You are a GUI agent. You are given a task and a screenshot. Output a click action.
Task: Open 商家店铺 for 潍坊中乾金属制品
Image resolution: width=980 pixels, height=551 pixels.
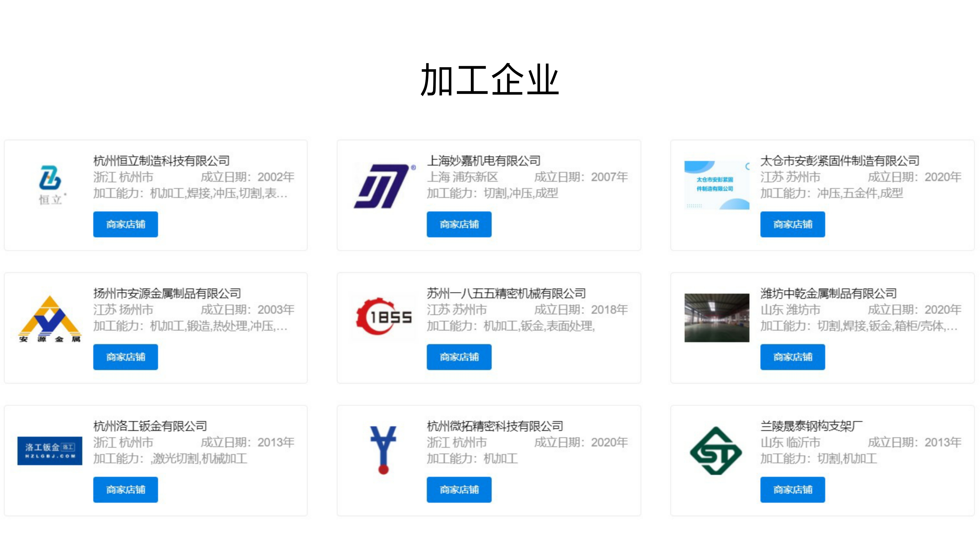[792, 357]
